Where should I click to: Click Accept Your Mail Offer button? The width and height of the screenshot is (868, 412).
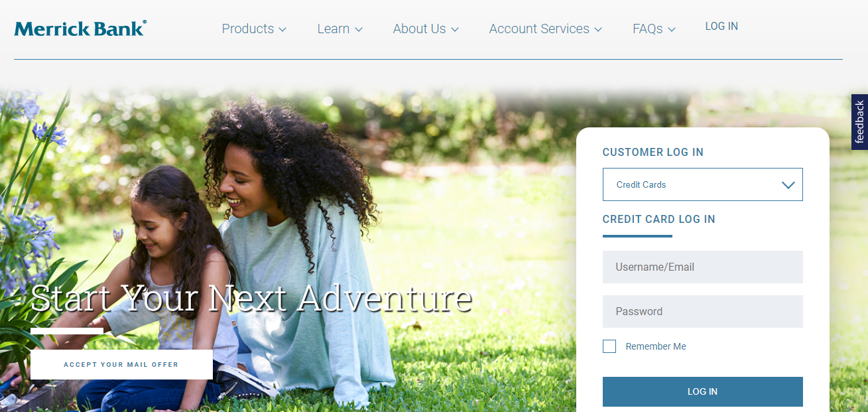(121, 364)
